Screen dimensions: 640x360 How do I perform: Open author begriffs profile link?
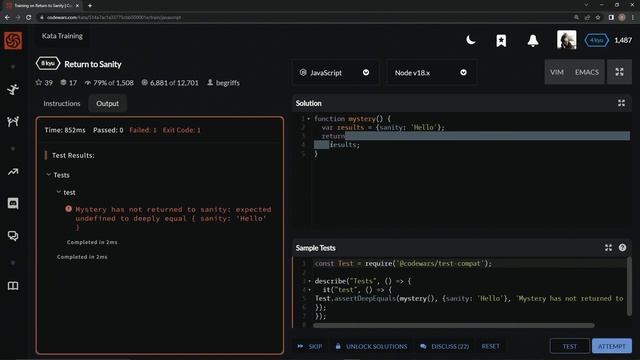[227, 82]
